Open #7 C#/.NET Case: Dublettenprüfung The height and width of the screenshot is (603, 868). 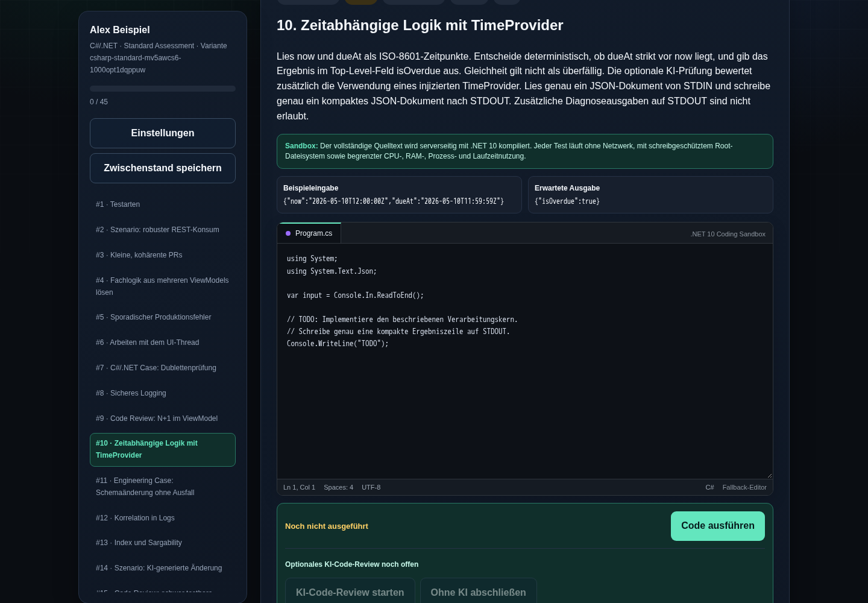pos(163,368)
